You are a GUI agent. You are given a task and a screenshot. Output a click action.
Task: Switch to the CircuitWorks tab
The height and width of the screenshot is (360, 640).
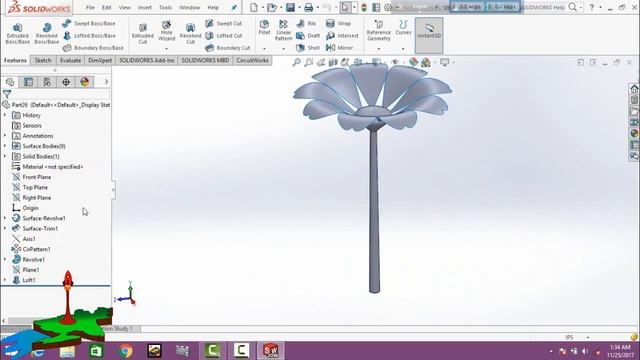click(252, 60)
